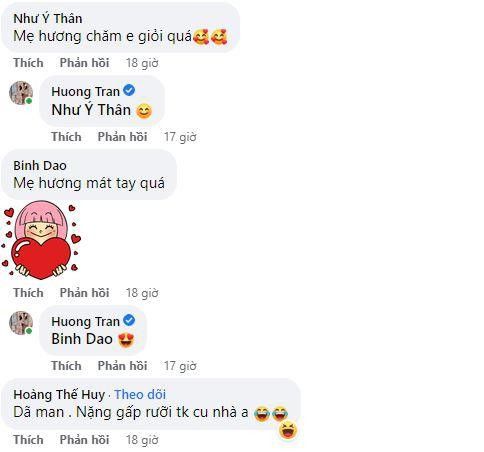Image resolution: width=484 pixels, height=452 pixels.
Task: Open Hoàng Thế Huy's profile name
Action: pos(59,394)
